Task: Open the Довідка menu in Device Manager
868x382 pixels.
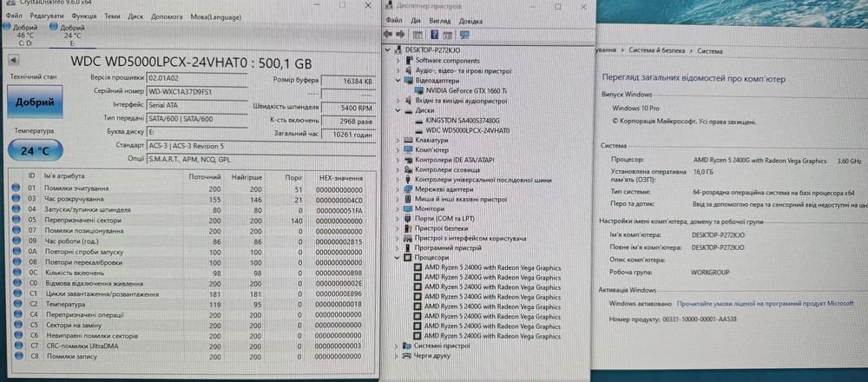Action: pos(470,21)
